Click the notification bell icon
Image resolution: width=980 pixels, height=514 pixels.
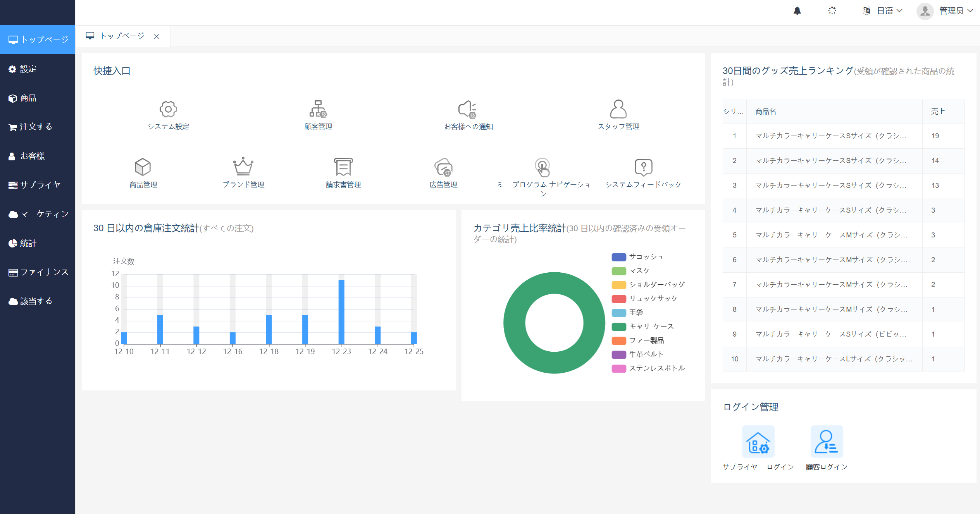(x=797, y=11)
